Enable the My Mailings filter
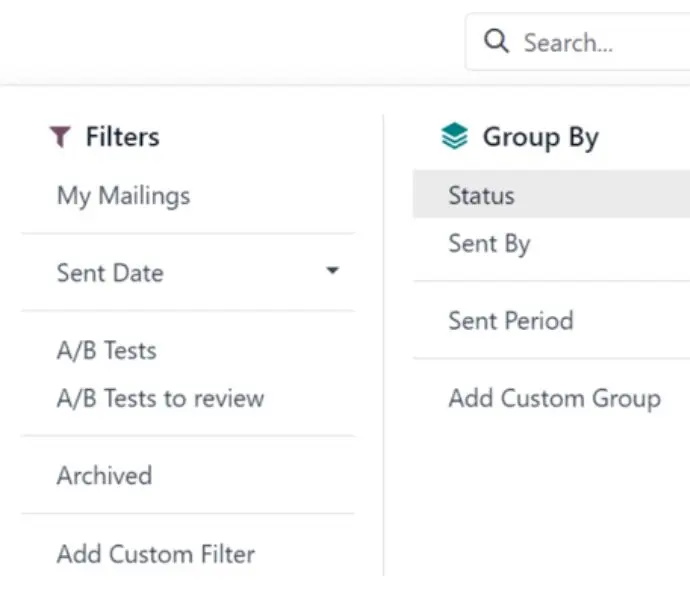This screenshot has height=590, width=690. [123, 195]
